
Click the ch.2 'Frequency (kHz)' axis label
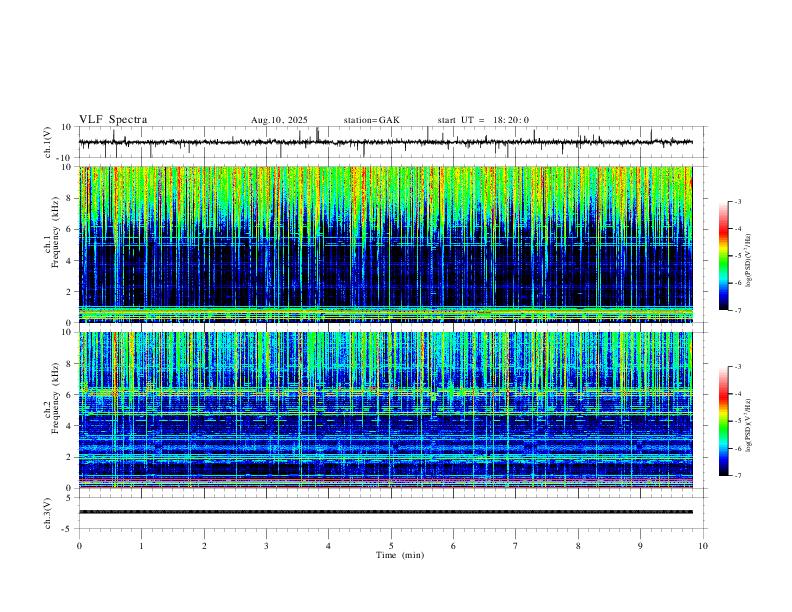pyautogui.click(x=55, y=398)
